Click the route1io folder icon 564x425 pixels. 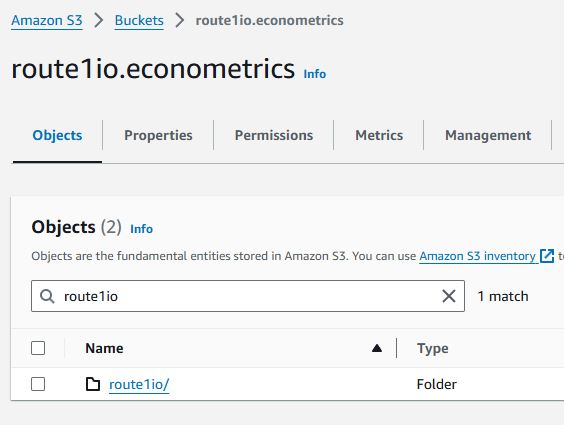[x=93, y=384]
